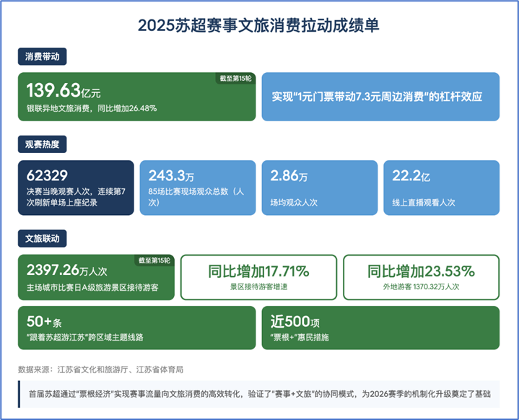Click the 22.2亿 线上直播观看人次 card
Viewport: 519px width, 420px height.
tap(441, 188)
